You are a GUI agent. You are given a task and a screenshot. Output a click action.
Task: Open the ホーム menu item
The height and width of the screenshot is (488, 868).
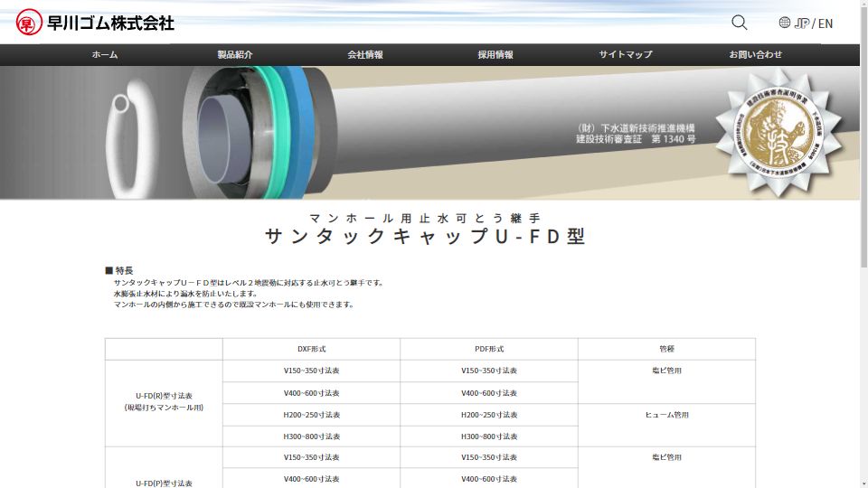[105, 54]
